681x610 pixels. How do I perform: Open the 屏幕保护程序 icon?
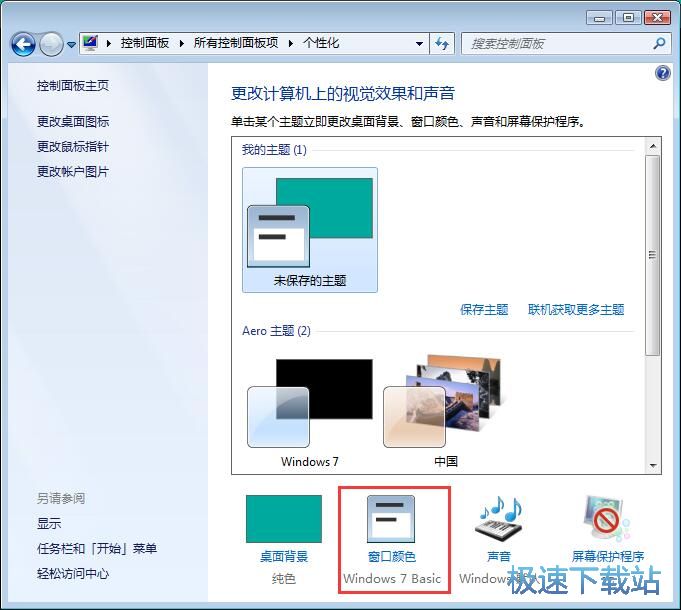tap(607, 517)
